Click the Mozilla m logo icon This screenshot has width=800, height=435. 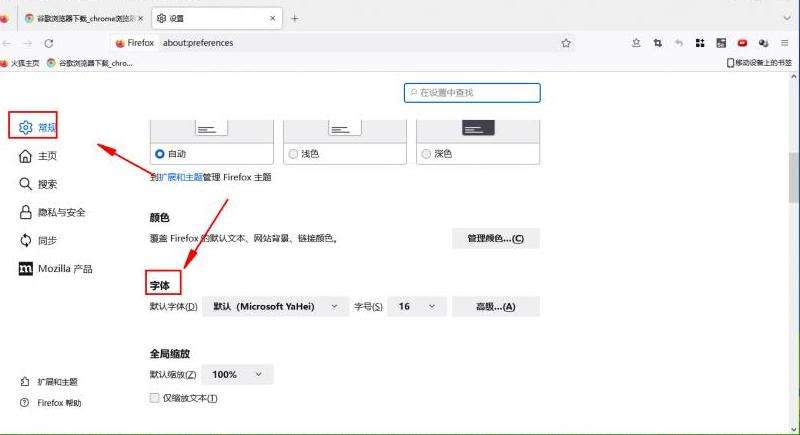(x=25, y=269)
